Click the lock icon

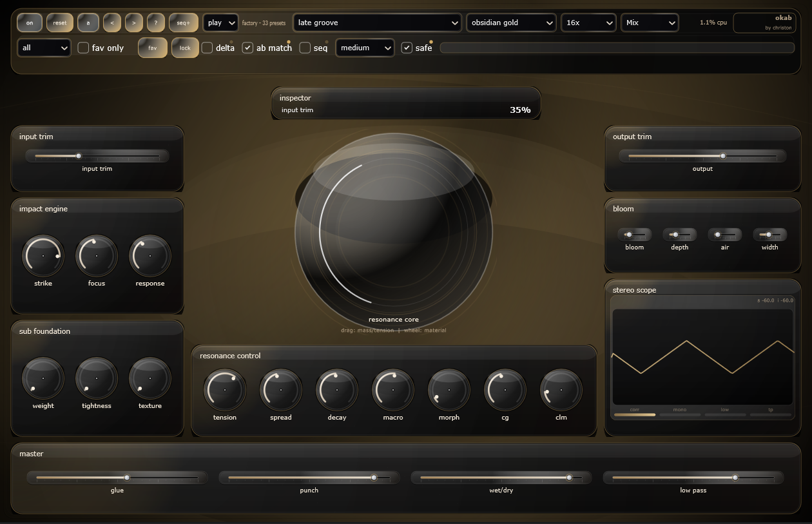185,47
